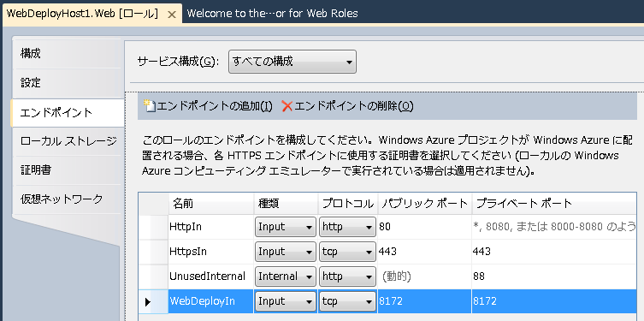644x321 pixels.
Task: Open the 種類 dropdown for UnusedInternal
Action: coord(286,276)
